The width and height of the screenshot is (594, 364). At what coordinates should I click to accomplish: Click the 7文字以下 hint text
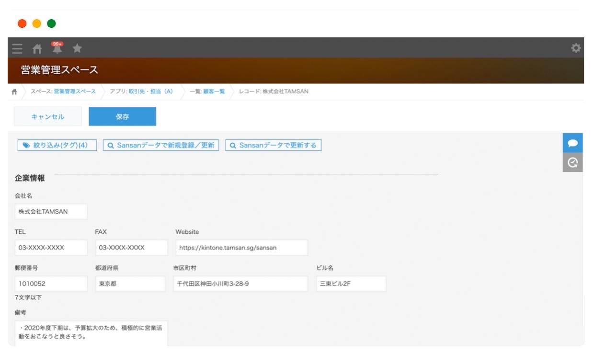coord(27,297)
